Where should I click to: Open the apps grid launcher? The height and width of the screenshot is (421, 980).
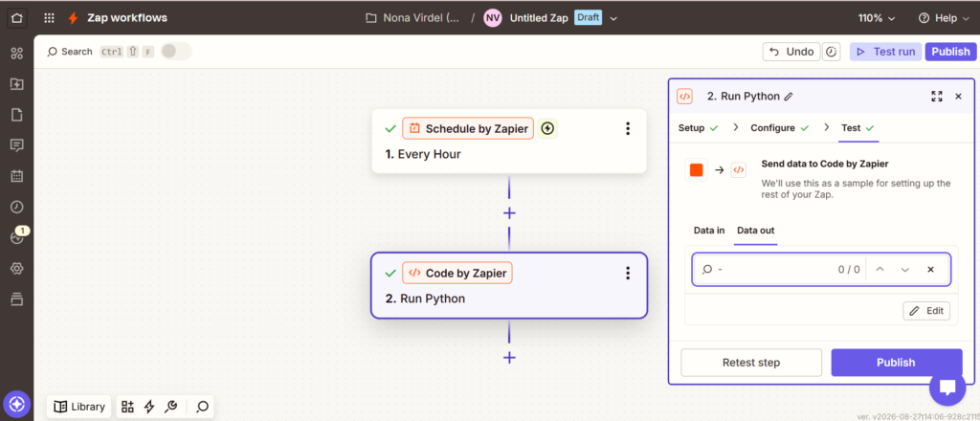pyautogui.click(x=50, y=18)
